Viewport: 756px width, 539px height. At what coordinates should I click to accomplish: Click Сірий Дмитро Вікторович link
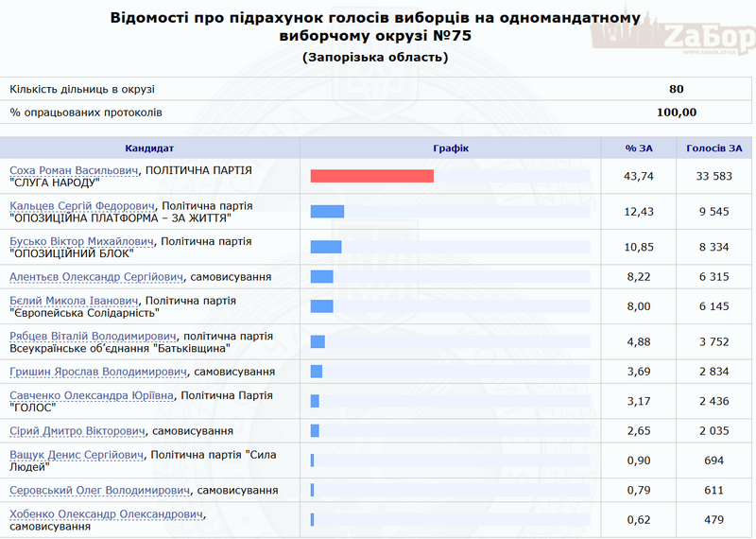(77, 431)
